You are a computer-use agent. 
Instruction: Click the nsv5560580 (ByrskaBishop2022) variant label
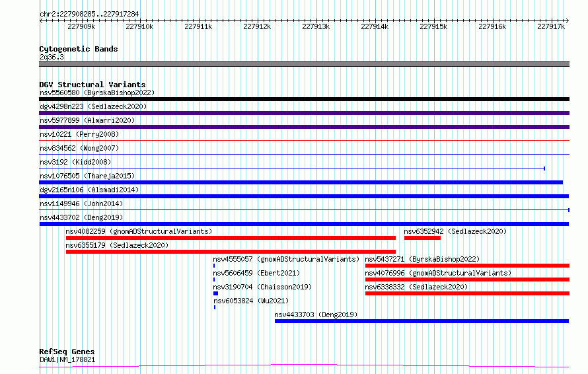[x=97, y=93]
